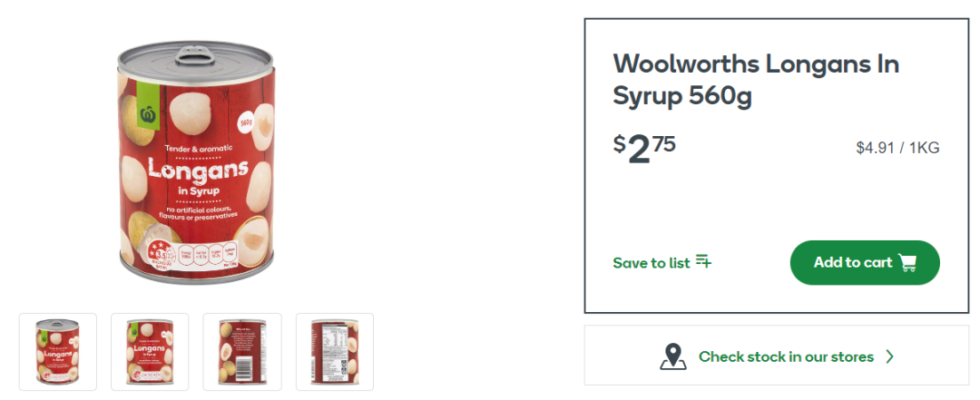Select the second front-view can thumbnail

(150, 352)
